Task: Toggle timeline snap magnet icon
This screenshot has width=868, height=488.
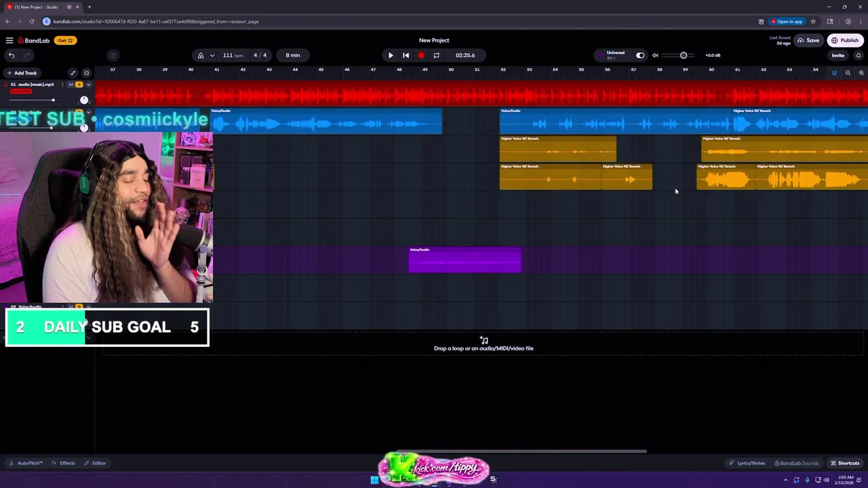Action: coord(834,73)
